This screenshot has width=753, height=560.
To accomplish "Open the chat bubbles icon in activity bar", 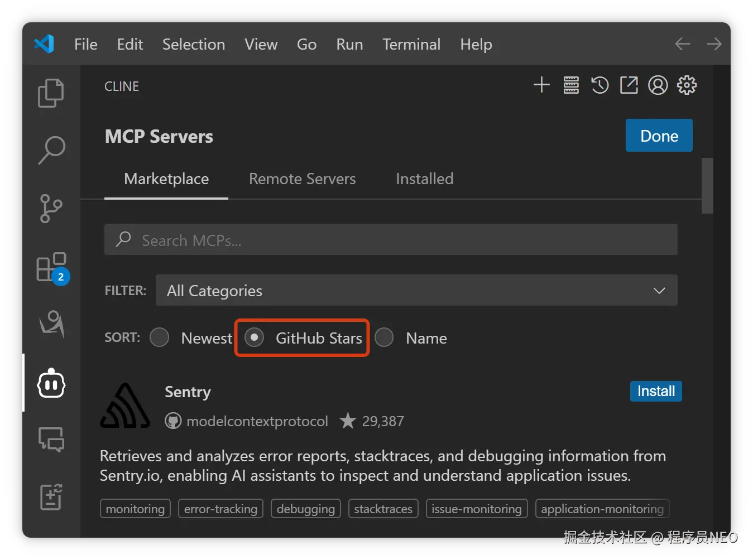I will pyautogui.click(x=51, y=440).
